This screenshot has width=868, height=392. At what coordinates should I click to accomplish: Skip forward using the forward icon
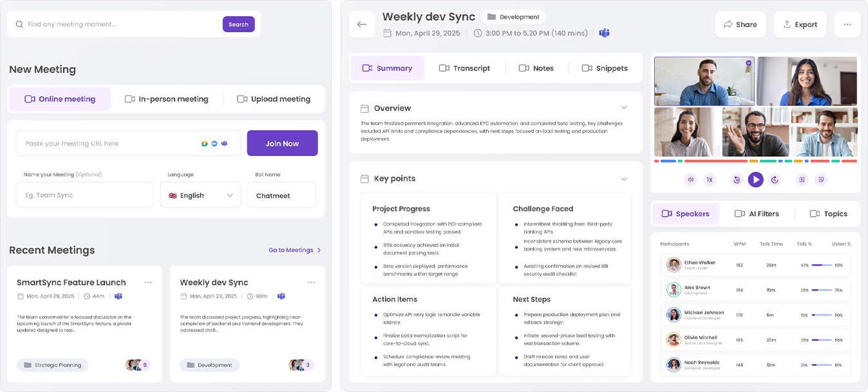775,180
